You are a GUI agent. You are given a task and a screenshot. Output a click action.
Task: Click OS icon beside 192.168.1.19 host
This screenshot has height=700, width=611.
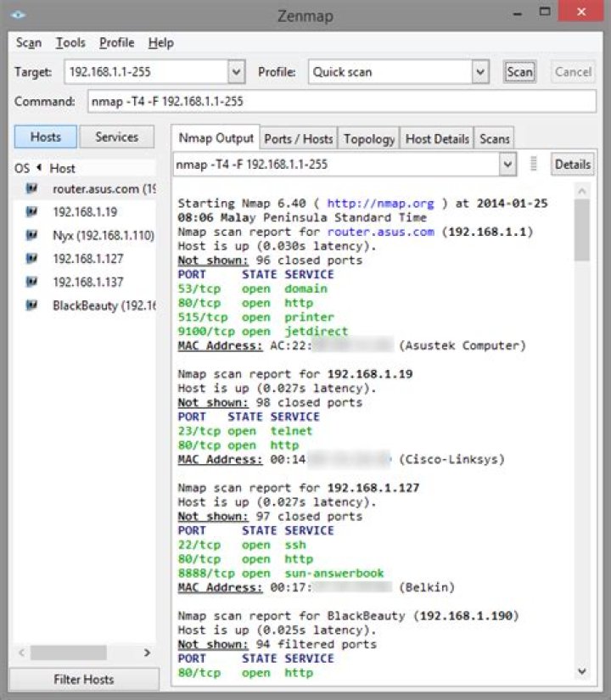click(x=31, y=211)
